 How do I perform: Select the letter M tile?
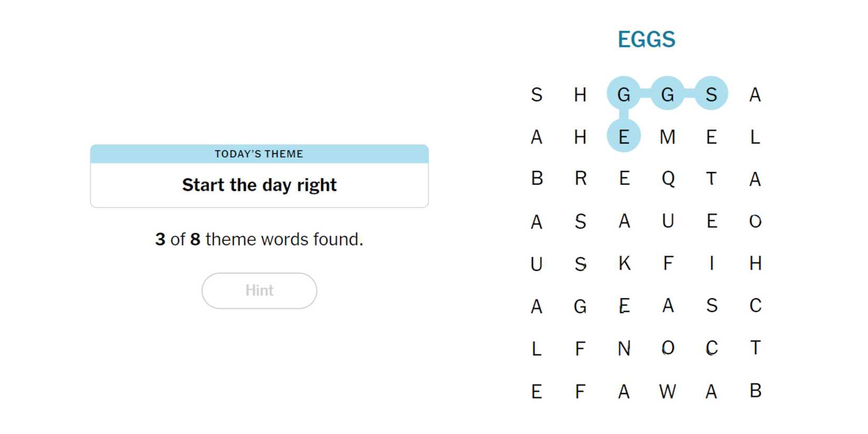click(668, 137)
